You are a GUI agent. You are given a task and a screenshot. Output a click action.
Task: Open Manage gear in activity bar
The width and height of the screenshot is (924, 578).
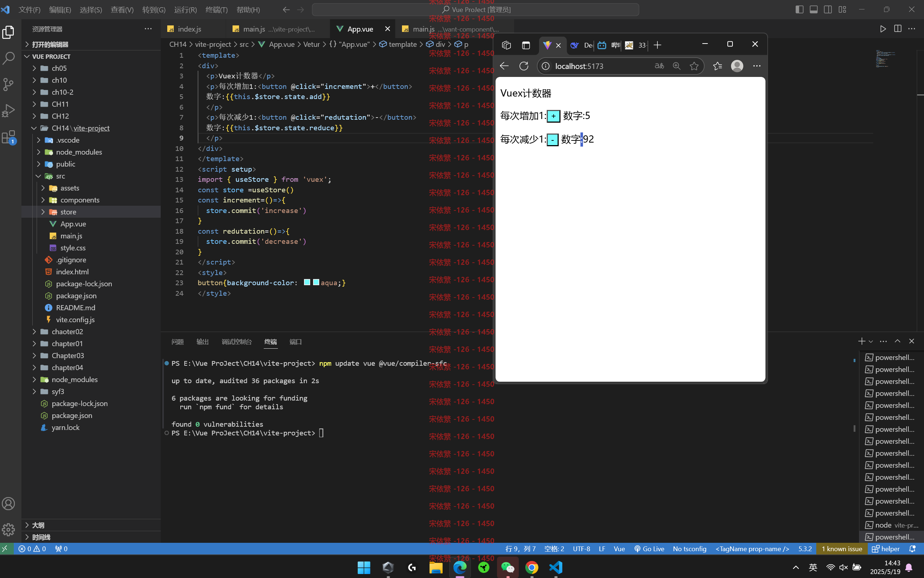pos(8,529)
